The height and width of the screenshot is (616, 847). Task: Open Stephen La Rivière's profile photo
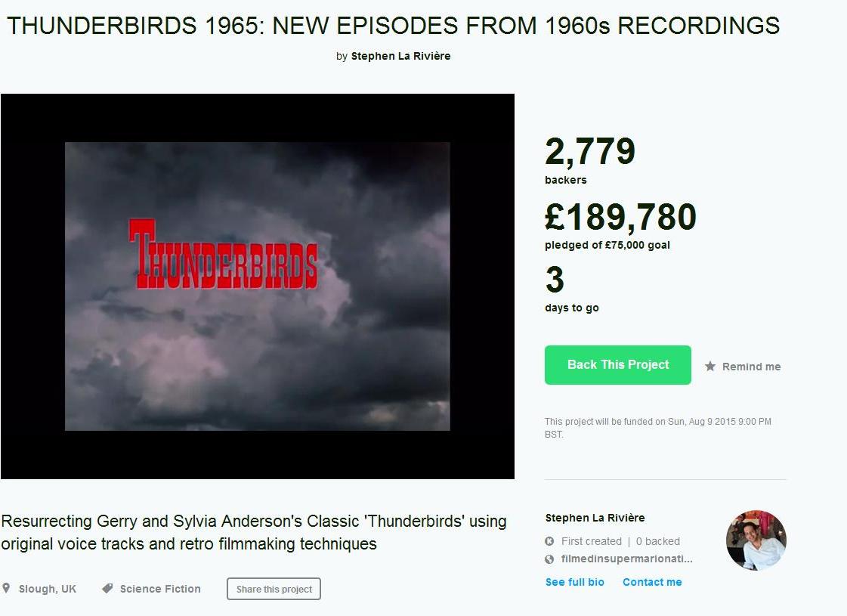point(756,540)
